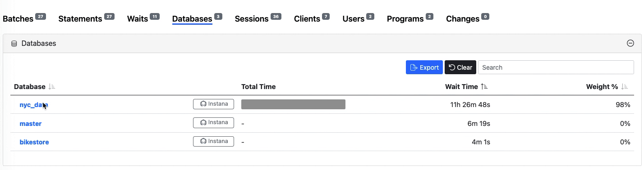Open Instana for master database
The image size is (644, 170).
coord(213,123)
